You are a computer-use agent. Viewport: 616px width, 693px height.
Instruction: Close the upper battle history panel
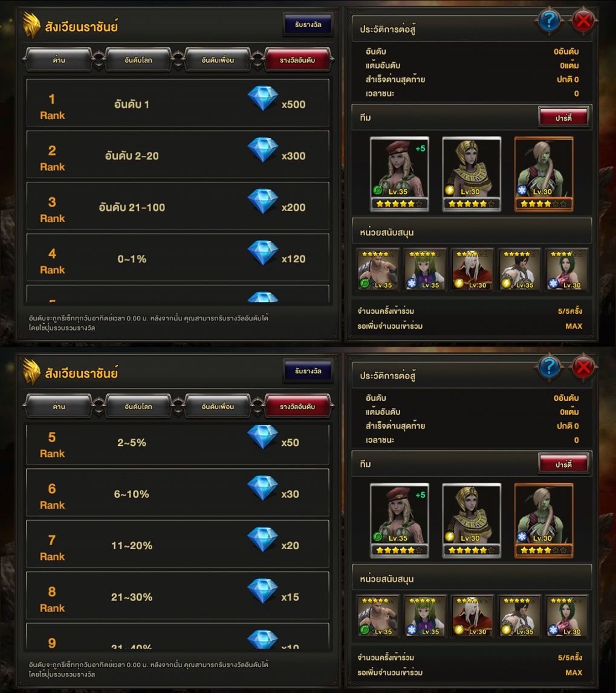tap(583, 21)
